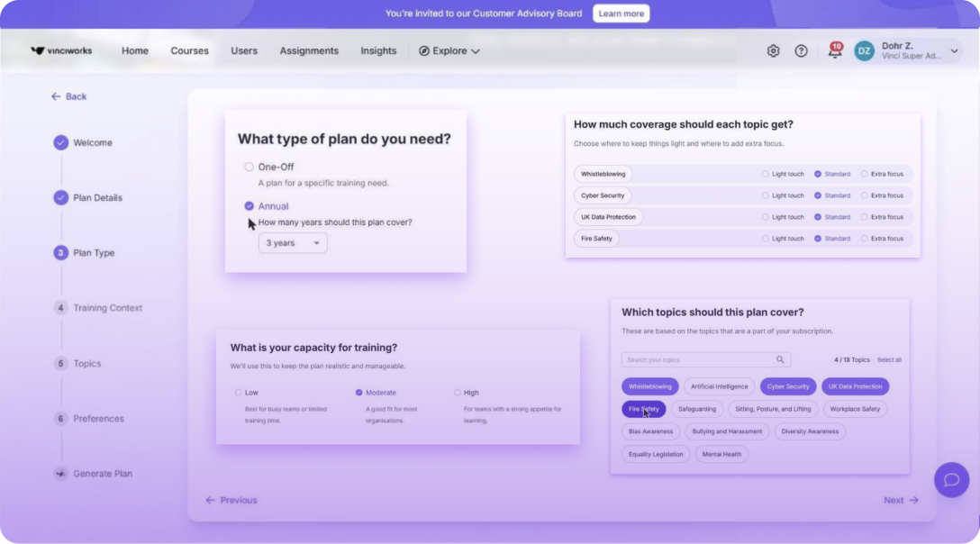Click the search magnifier in topics box
Viewport: 980px width, 544px height.
(x=780, y=359)
